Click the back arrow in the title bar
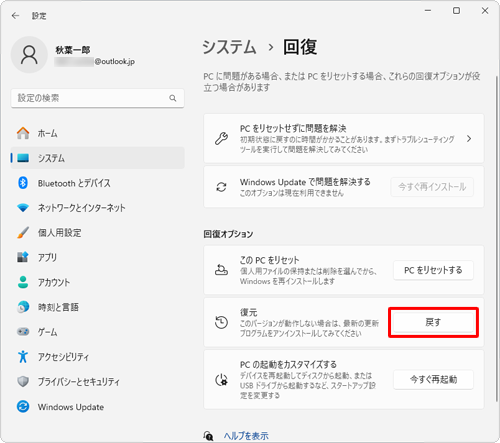Viewport: 500px width, 443px height. coord(15,16)
